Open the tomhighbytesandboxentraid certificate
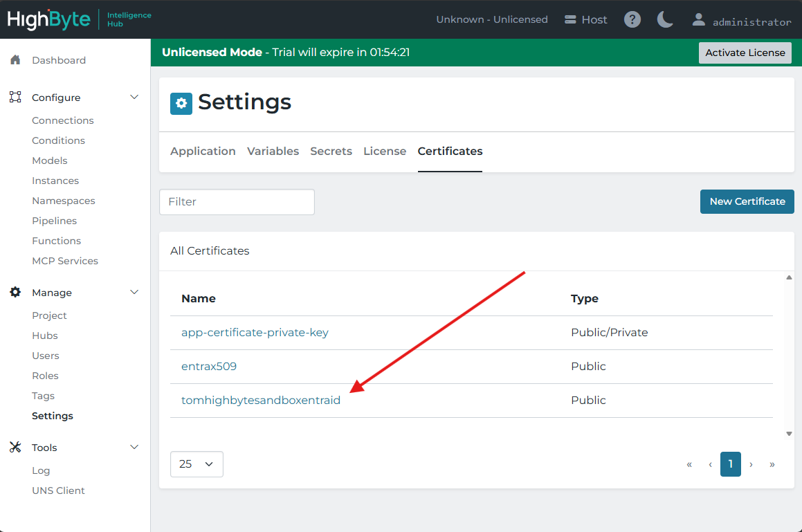The image size is (802, 532). click(x=261, y=400)
